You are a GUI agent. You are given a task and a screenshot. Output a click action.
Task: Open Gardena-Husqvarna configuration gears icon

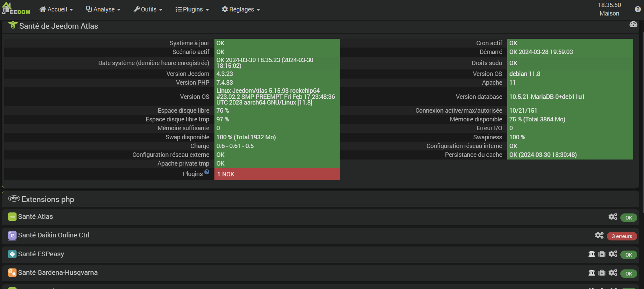click(613, 272)
